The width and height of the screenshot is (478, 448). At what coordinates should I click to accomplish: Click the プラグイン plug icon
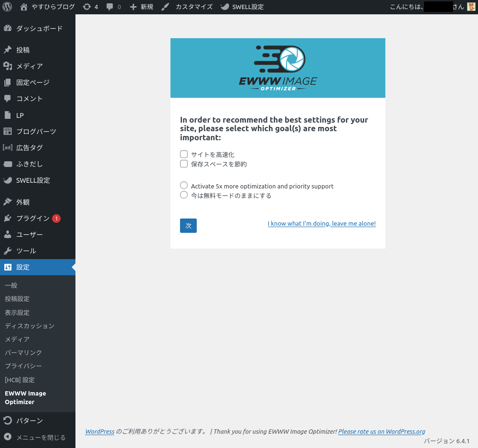[7, 219]
